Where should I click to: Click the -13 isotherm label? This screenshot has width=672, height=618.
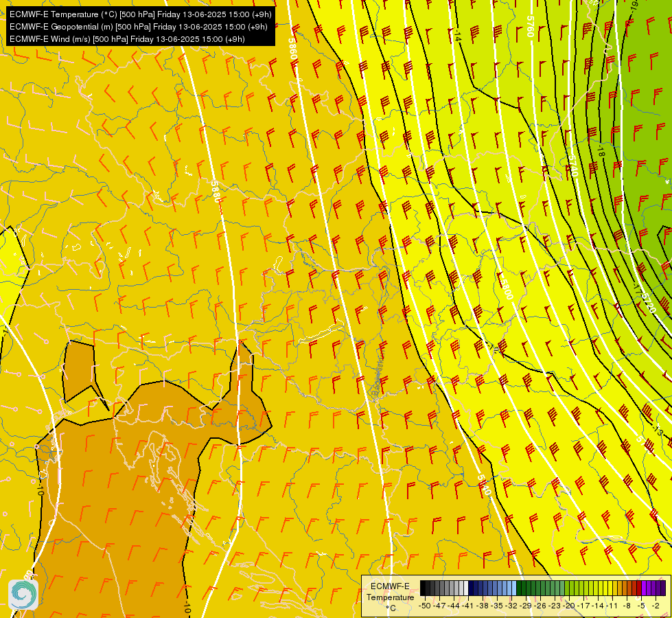point(658,430)
